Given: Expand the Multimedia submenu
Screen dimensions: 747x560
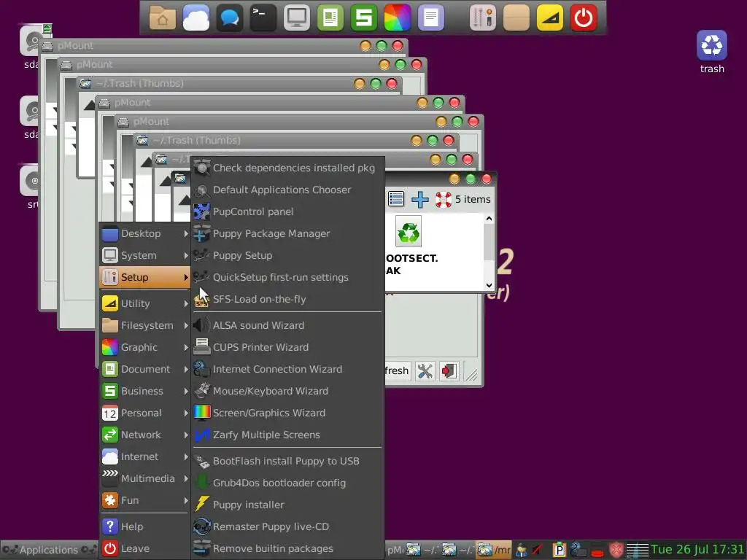Looking at the screenshot, I should [145, 478].
